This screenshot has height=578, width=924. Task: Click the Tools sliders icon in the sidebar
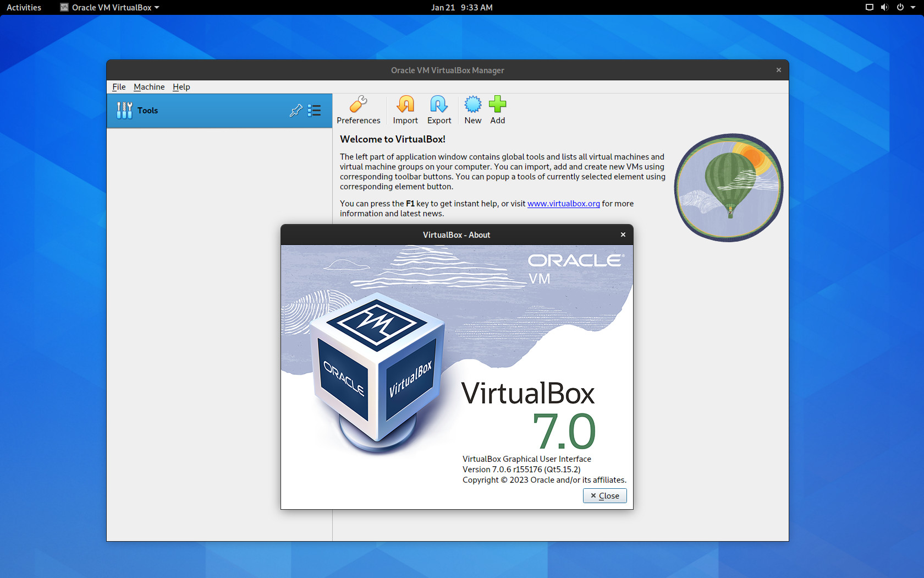click(124, 110)
